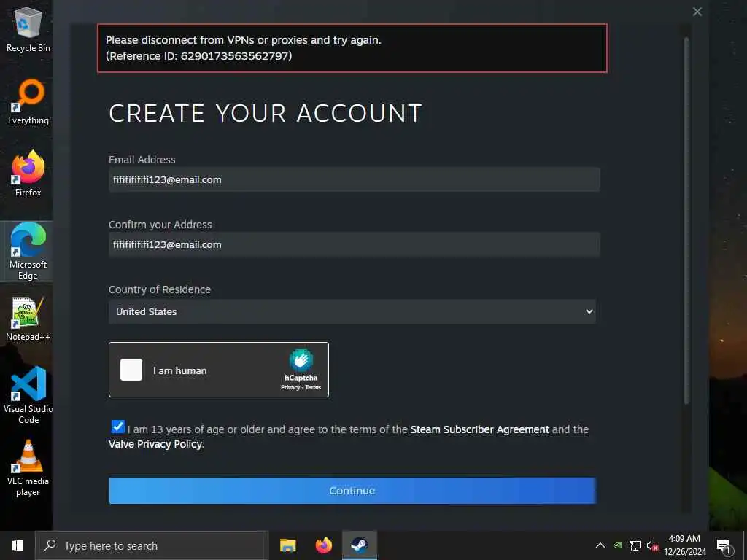Open hCaptcha Privacy link

pyautogui.click(x=290, y=388)
